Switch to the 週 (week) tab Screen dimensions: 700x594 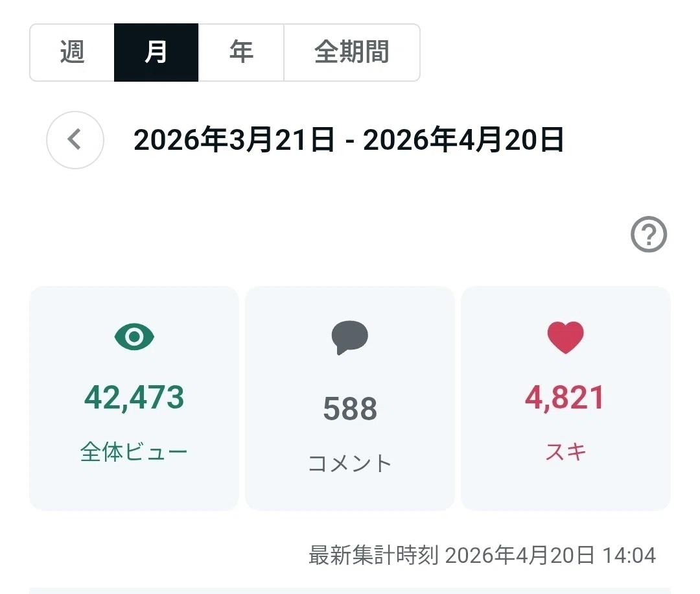(72, 53)
